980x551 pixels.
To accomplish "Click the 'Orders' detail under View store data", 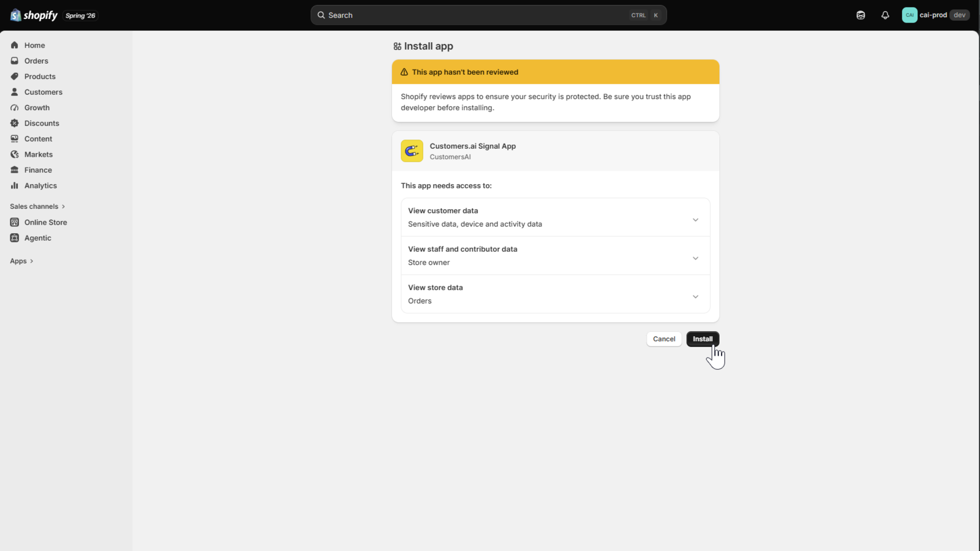I will click(x=420, y=301).
